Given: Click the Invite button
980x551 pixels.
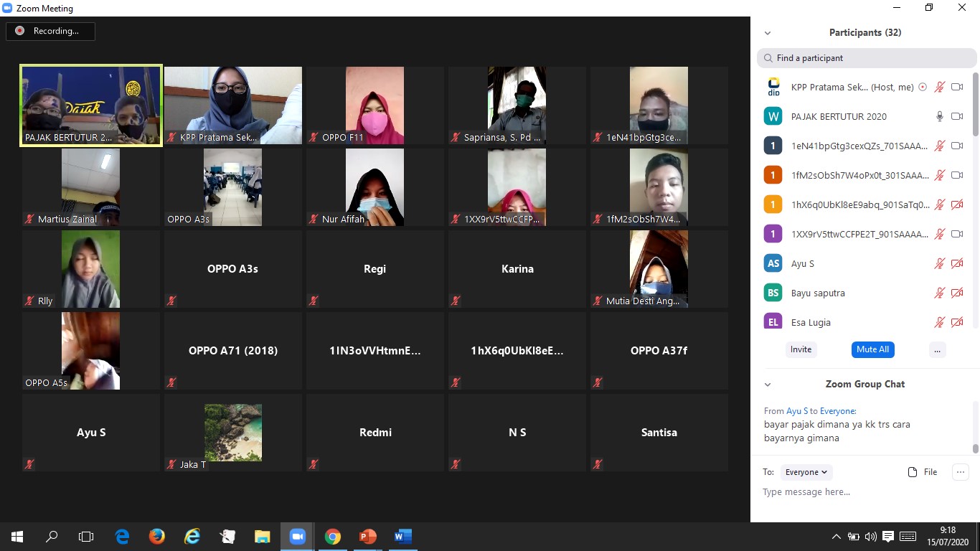Looking at the screenshot, I should (801, 349).
